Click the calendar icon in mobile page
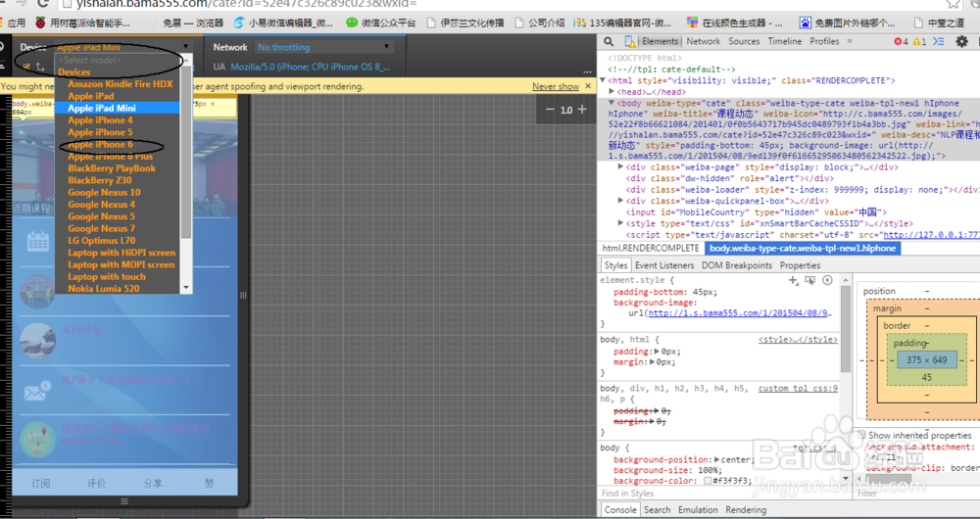The image size is (980, 519). [38, 241]
